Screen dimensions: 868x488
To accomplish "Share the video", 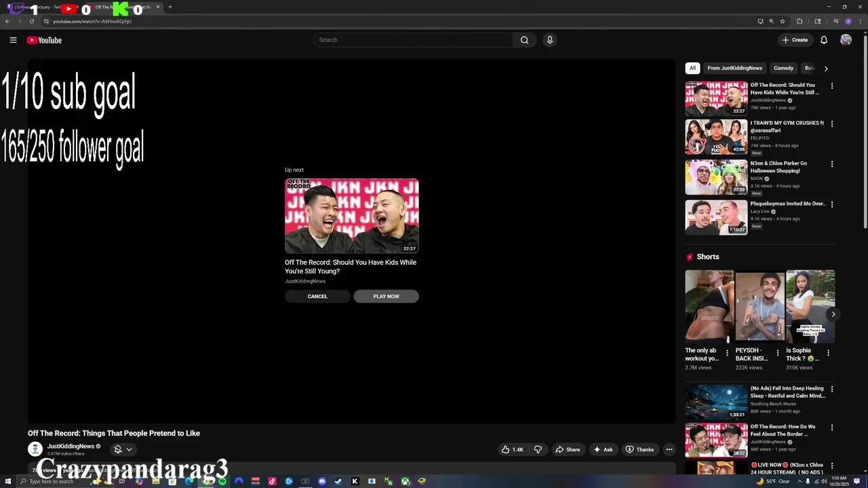I will click(x=568, y=449).
